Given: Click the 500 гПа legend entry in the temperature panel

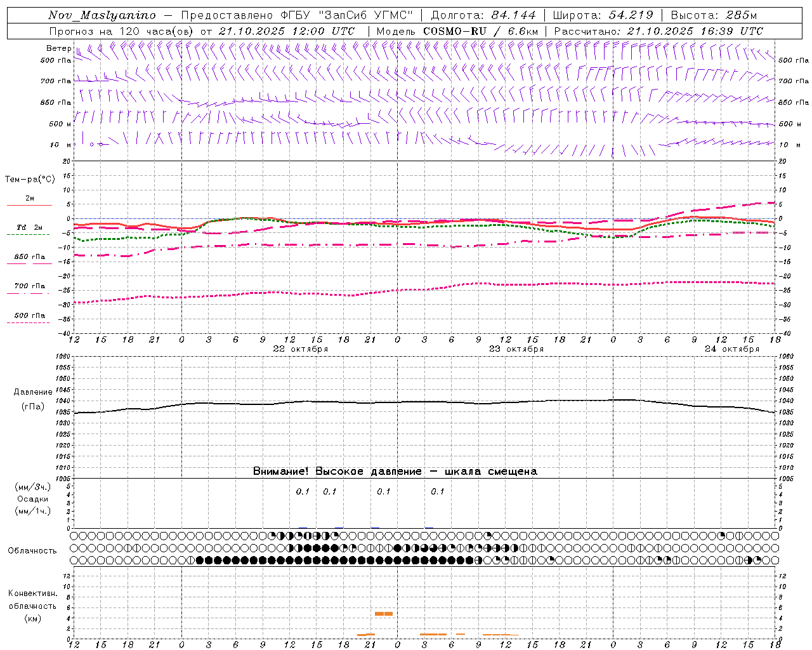Looking at the screenshot, I should coord(29,315).
